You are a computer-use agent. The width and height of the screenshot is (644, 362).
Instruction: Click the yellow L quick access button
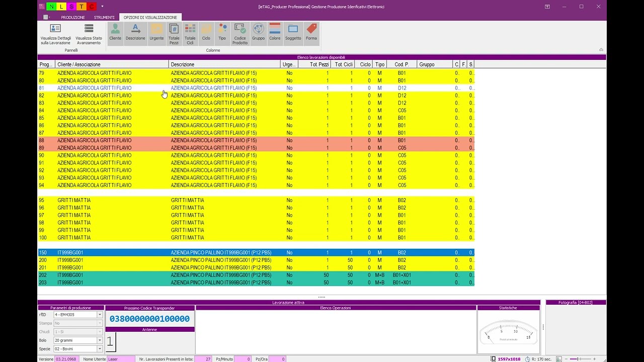point(61,7)
